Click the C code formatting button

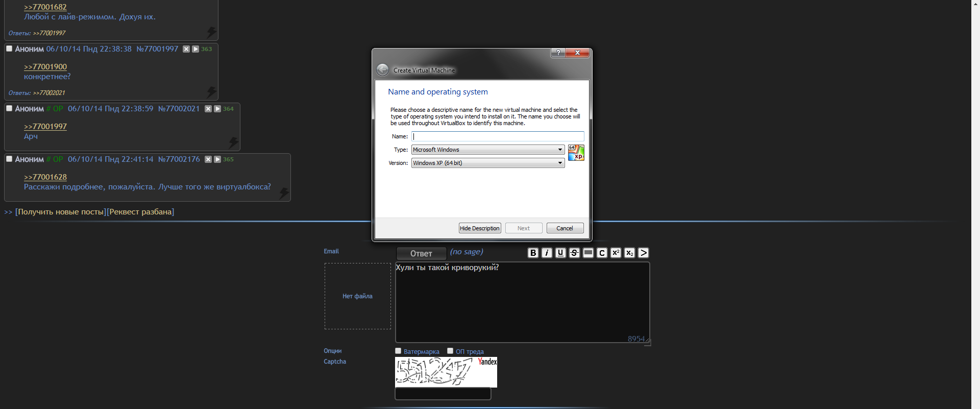602,253
